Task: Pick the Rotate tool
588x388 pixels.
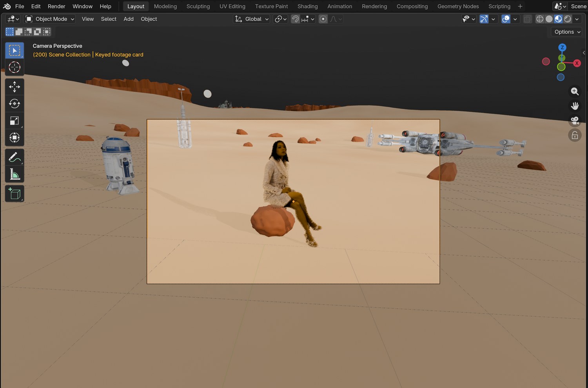Action: [15, 103]
